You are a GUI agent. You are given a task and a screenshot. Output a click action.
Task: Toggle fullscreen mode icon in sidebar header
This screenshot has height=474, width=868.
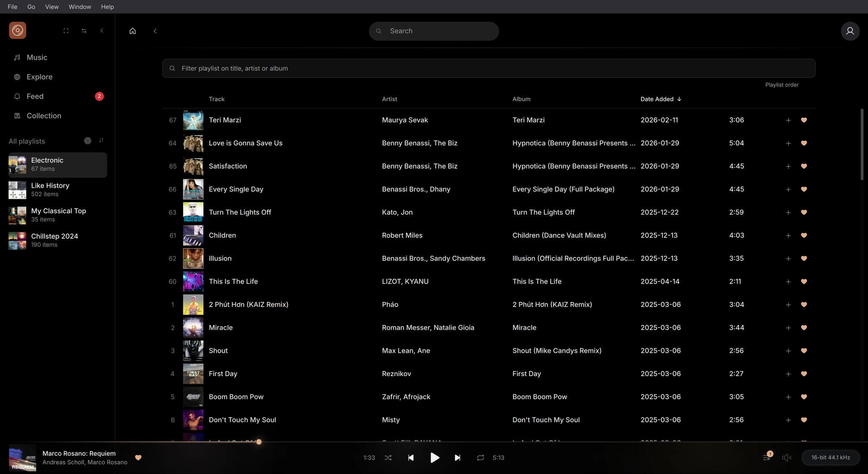click(66, 31)
